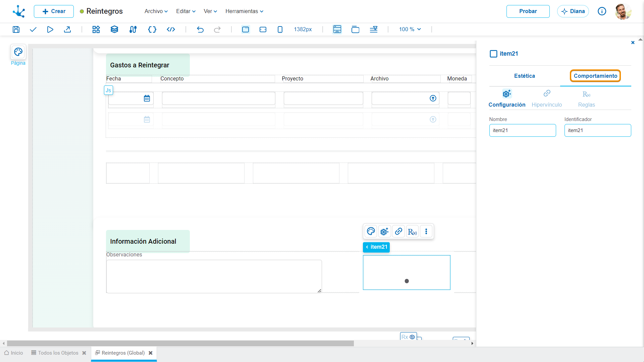The width and height of the screenshot is (644, 362).
Task: Select the item21 element box on canvas
Action: click(407, 273)
